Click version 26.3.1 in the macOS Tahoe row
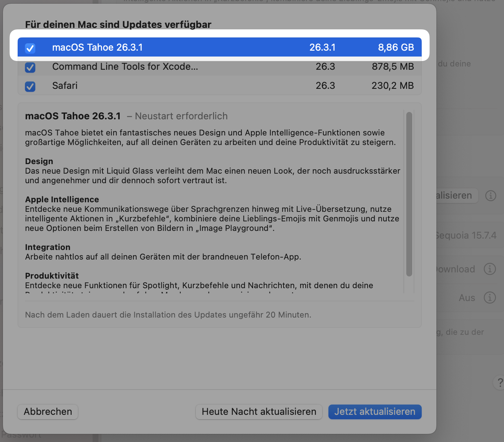Viewport: 504px width, 442px height. pos(323,47)
